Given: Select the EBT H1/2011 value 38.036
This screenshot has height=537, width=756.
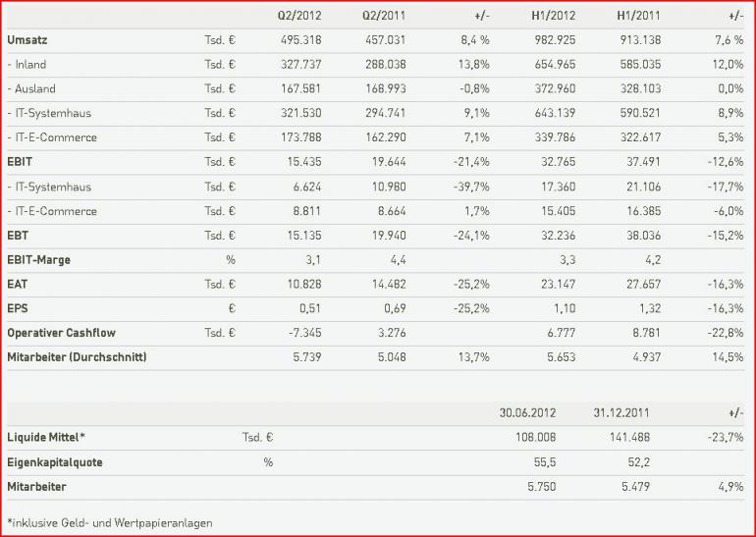Looking at the screenshot, I should [x=644, y=236].
